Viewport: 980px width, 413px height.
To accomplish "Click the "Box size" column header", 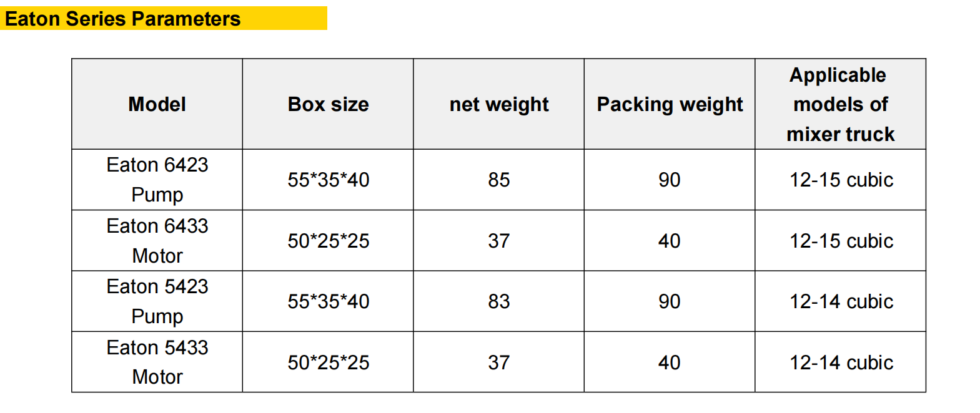I will pos(328,104).
